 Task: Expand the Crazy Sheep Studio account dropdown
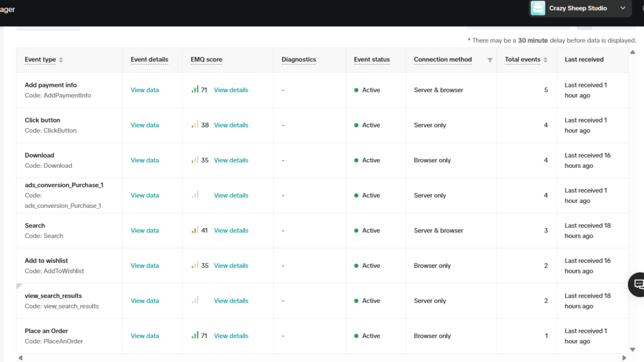click(x=623, y=8)
